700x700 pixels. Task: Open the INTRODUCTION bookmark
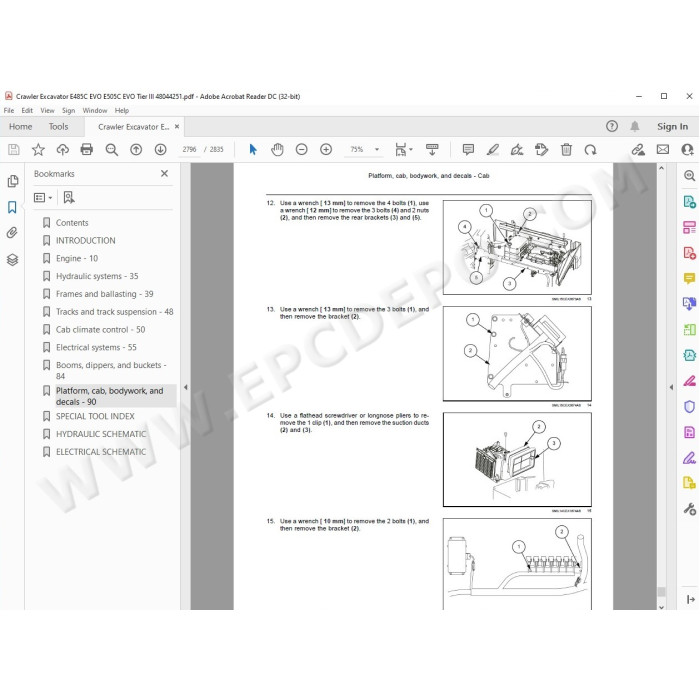85,240
